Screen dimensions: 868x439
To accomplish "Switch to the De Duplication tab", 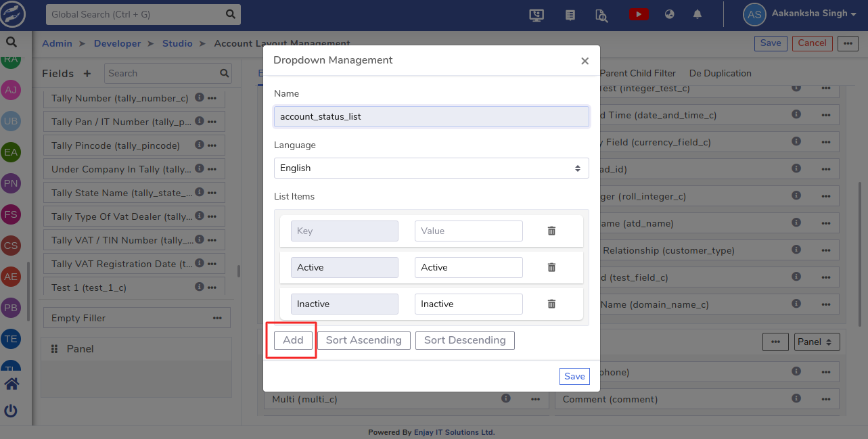I will (720, 73).
